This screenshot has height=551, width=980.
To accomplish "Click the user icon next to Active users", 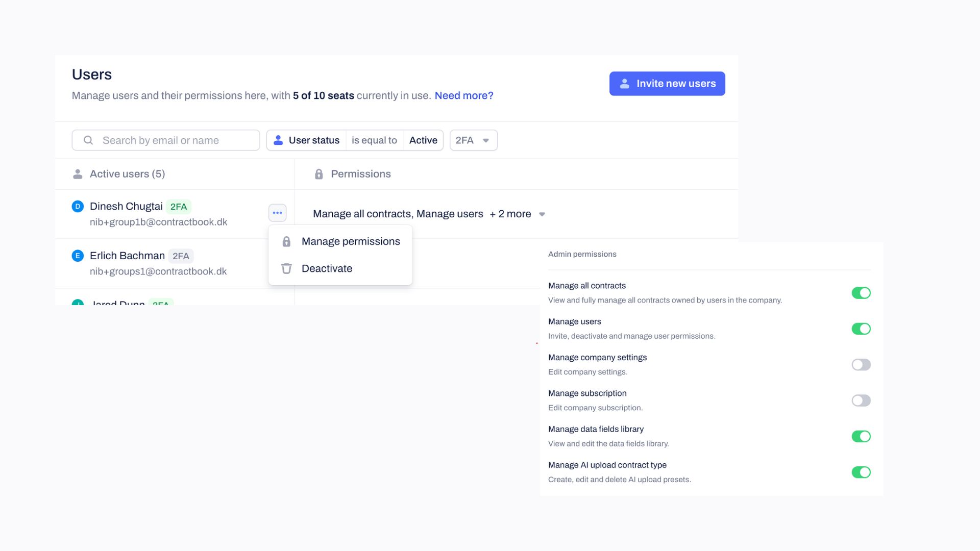I will pos(77,173).
